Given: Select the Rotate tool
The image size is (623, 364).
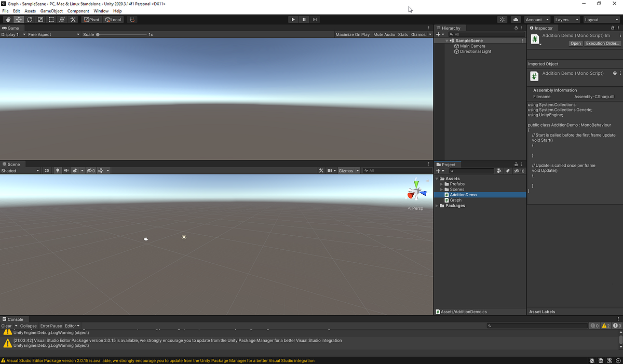Looking at the screenshot, I should coord(30,19).
